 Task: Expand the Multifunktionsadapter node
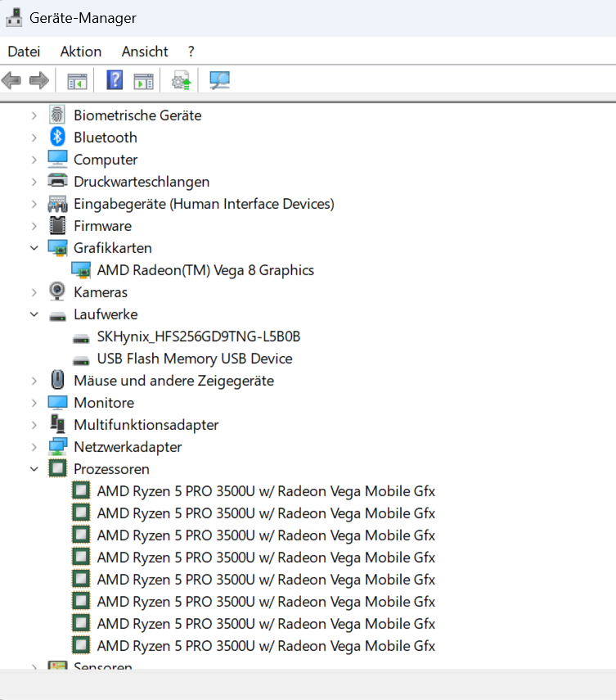(x=34, y=425)
